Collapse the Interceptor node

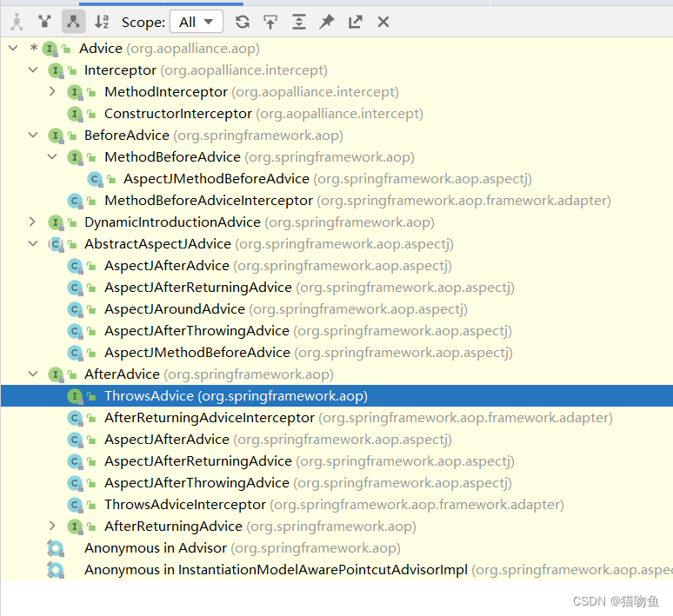coord(33,70)
